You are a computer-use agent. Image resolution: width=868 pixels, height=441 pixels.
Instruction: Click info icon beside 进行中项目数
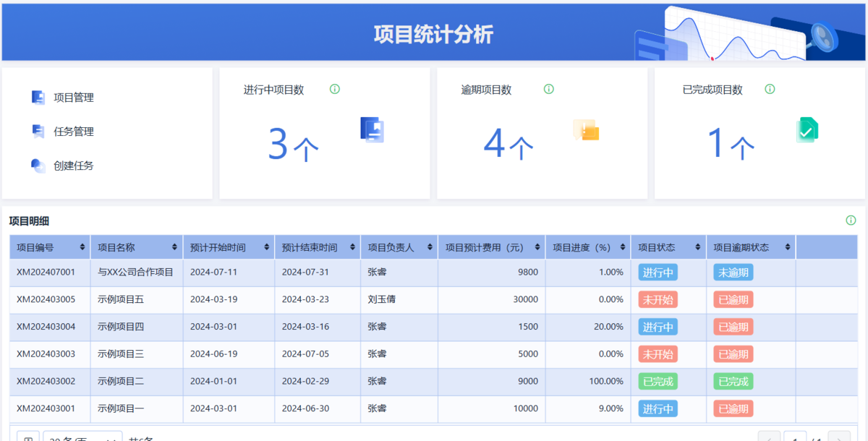pyautogui.click(x=335, y=90)
